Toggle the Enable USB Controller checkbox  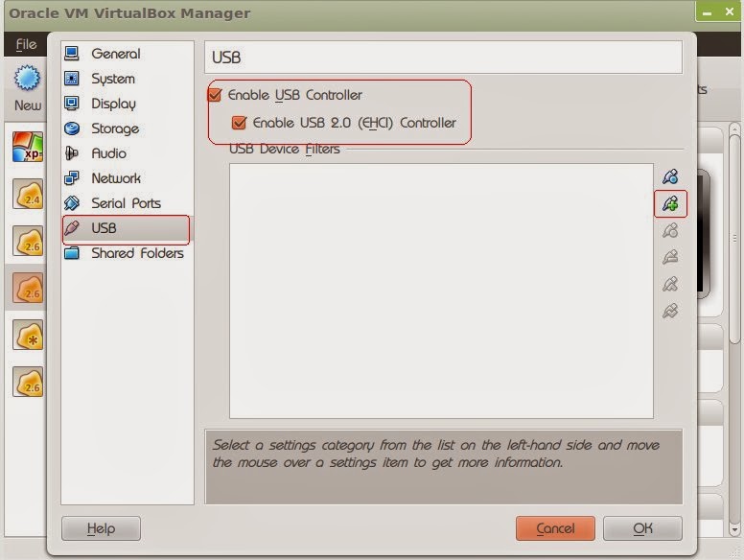click(x=215, y=95)
